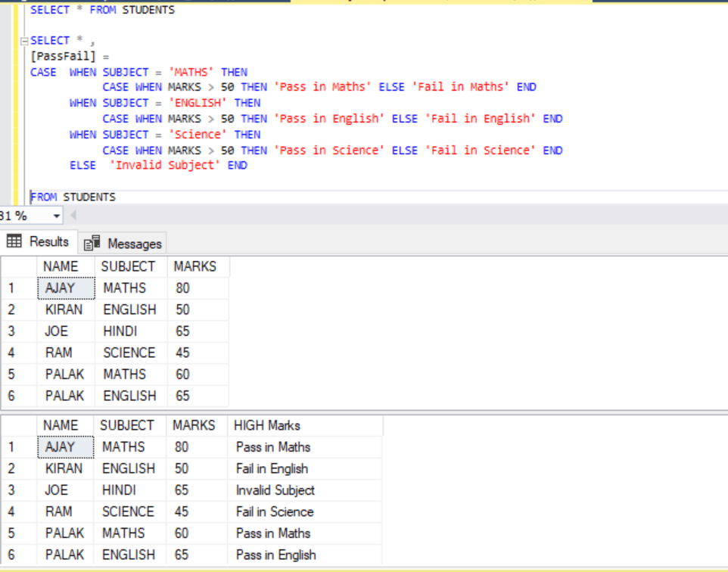Click SUBJECT header in the three-column grid
This screenshot has height=572, width=728.
(x=131, y=266)
